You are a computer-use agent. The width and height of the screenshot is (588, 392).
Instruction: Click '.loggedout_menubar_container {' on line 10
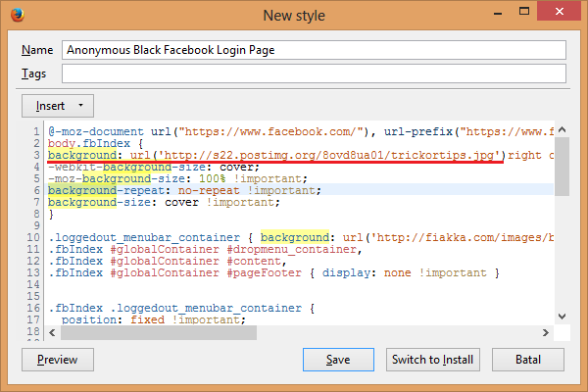(151, 237)
